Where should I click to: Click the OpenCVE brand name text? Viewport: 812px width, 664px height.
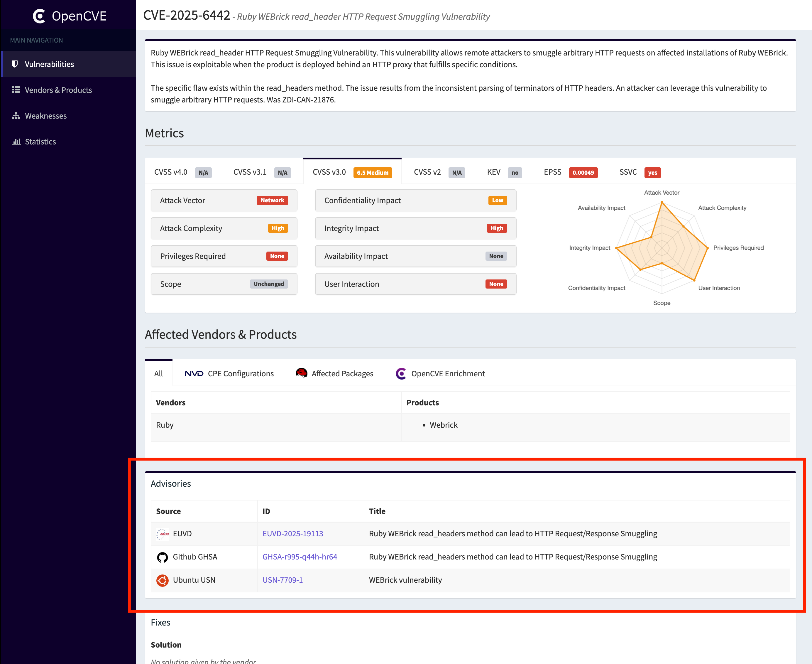point(79,16)
